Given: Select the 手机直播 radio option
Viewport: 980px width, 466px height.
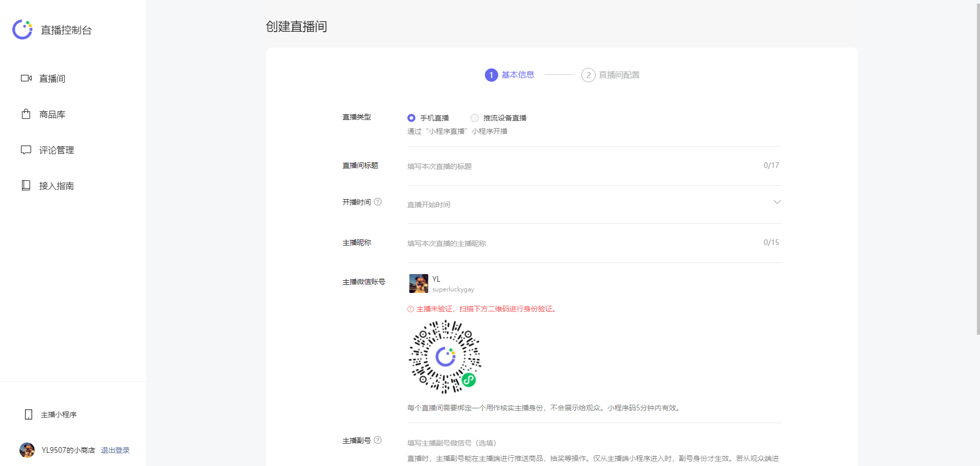Looking at the screenshot, I should 411,118.
